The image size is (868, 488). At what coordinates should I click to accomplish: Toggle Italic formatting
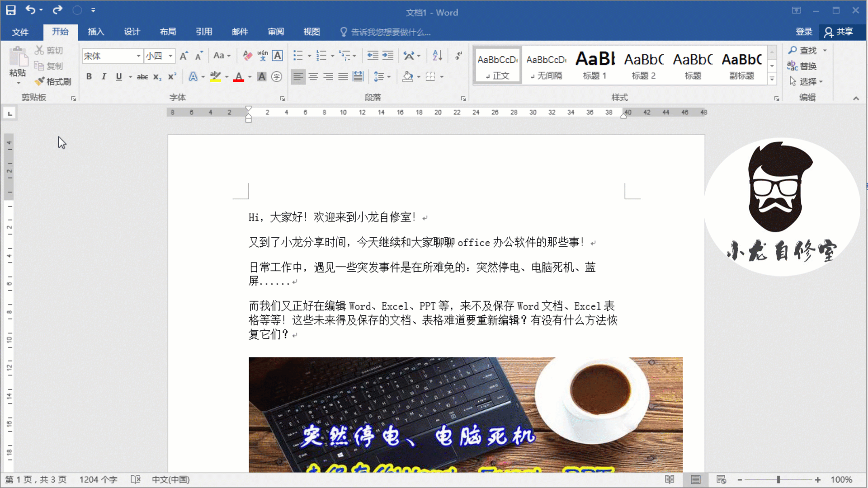pos(104,77)
